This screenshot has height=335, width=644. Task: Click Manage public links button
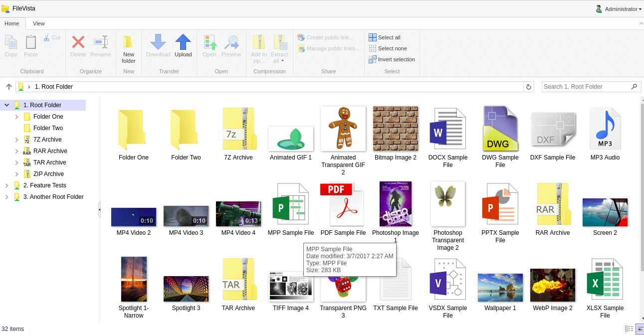pyautogui.click(x=328, y=48)
